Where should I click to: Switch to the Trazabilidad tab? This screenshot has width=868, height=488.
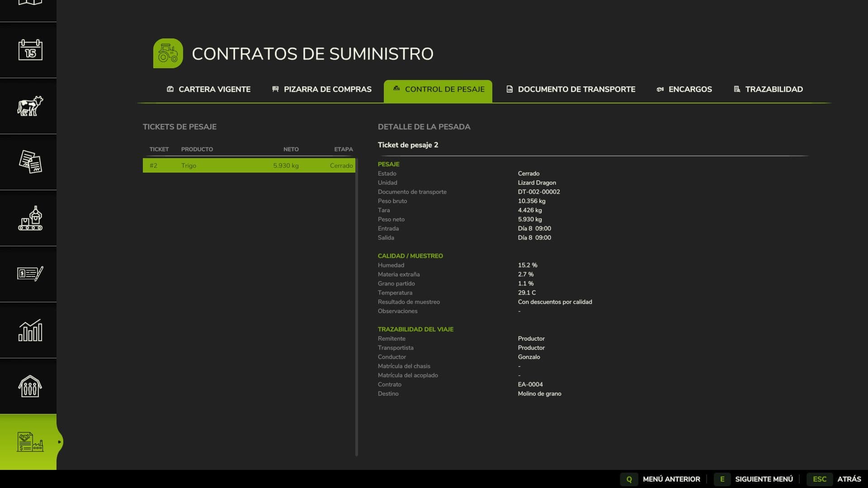[x=768, y=89]
